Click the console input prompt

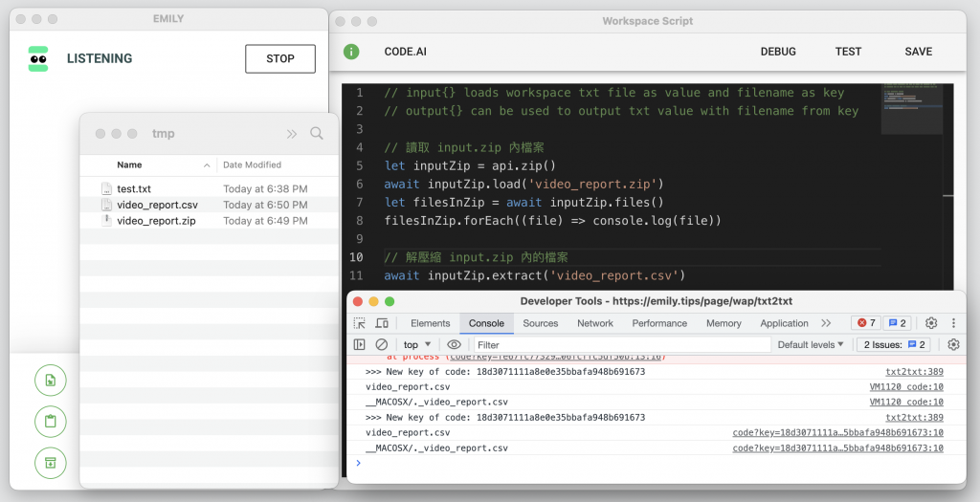click(657, 464)
